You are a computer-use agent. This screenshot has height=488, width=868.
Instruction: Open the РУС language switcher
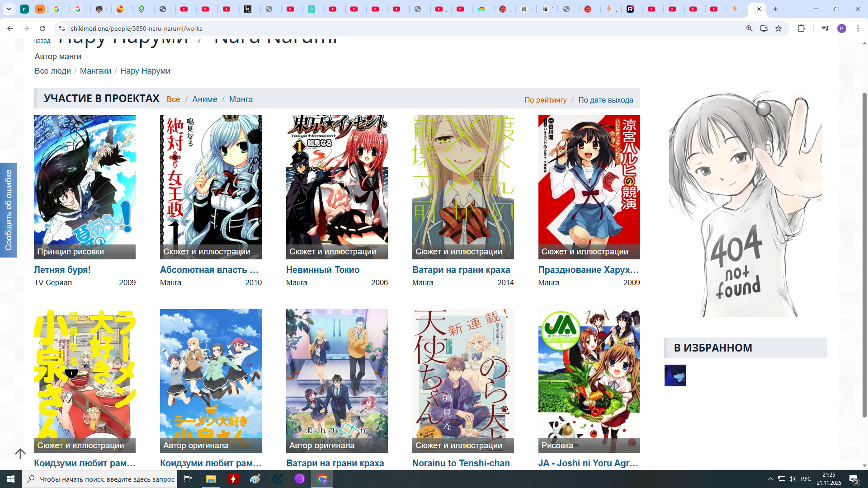806,479
